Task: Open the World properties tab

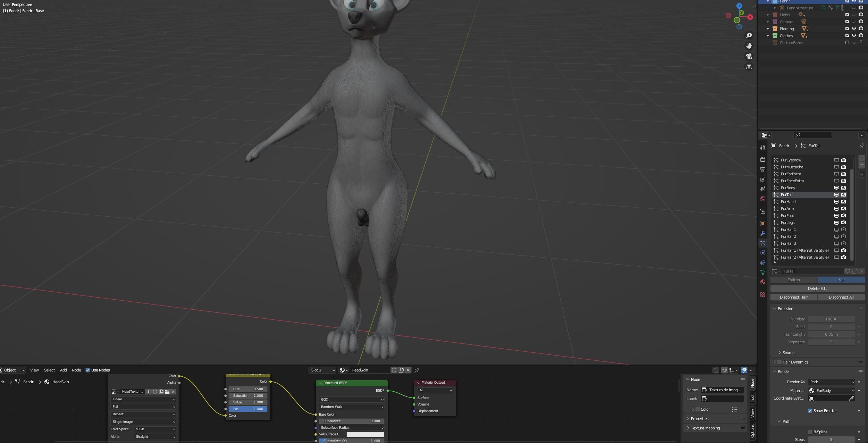Action: [762, 199]
